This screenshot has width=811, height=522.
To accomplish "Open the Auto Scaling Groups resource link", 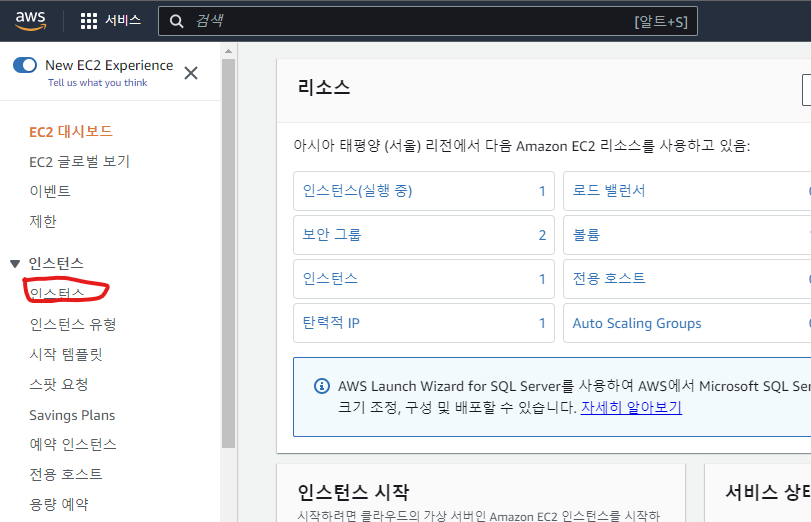I will point(637,323).
